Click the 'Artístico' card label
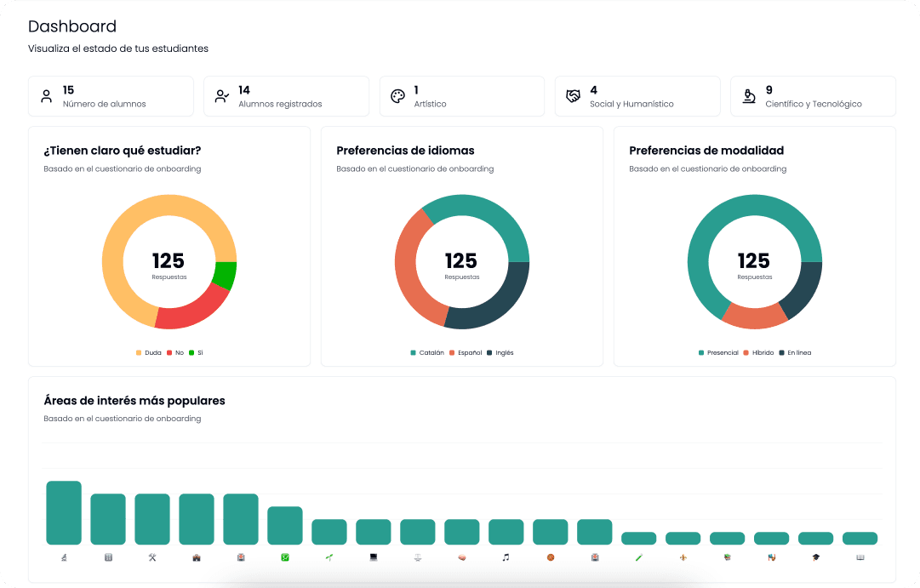The image size is (920, 588). (430, 104)
